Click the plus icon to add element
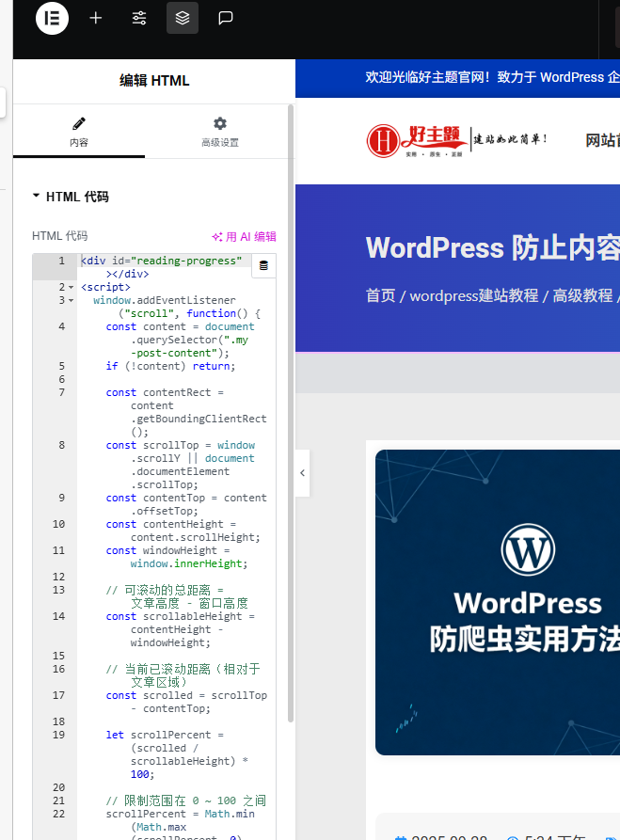 coord(95,18)
